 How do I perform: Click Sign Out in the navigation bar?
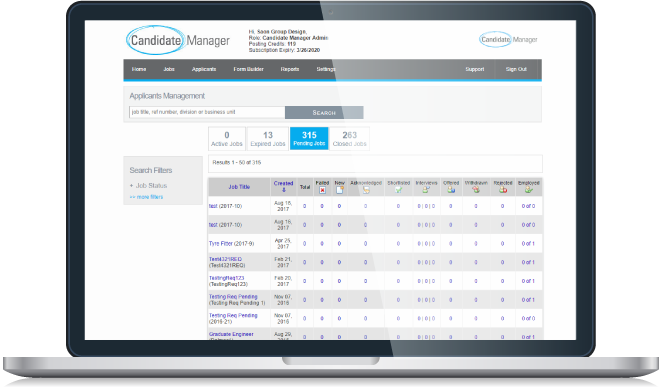pyautogui.click(x=516, y=69)
